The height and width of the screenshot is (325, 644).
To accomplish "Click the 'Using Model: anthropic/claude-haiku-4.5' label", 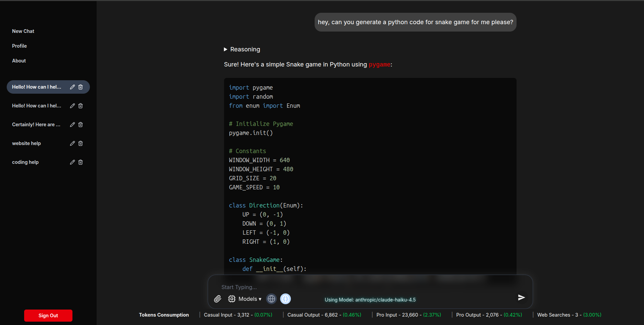I will click(370, 300).
